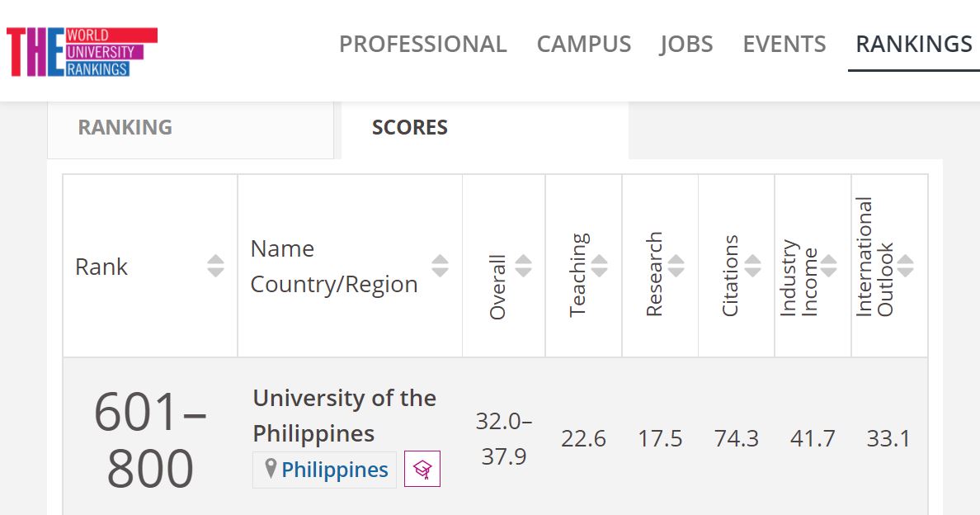Sort by Industry Income arrows

click(829, 266)
